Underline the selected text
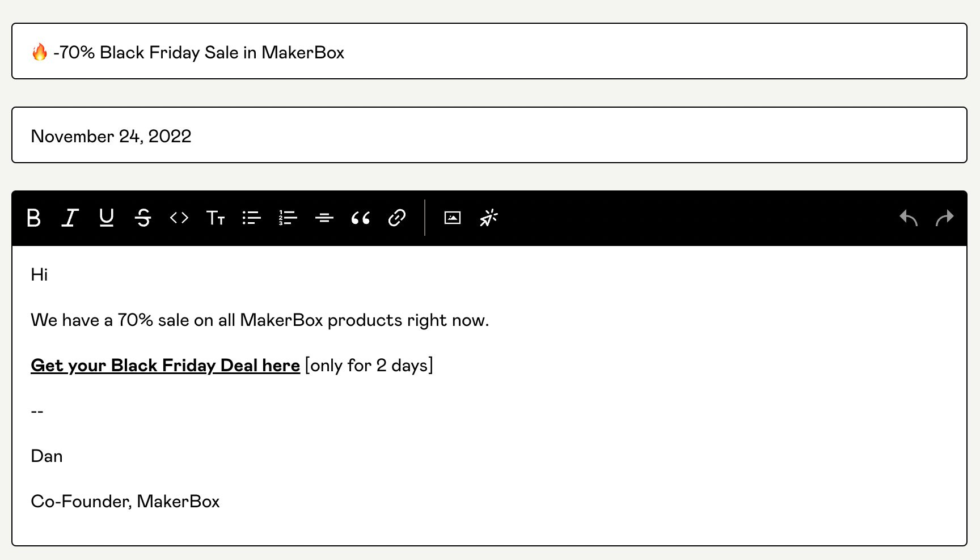Viewport: 980px width, 560px height. click(106, 218)
